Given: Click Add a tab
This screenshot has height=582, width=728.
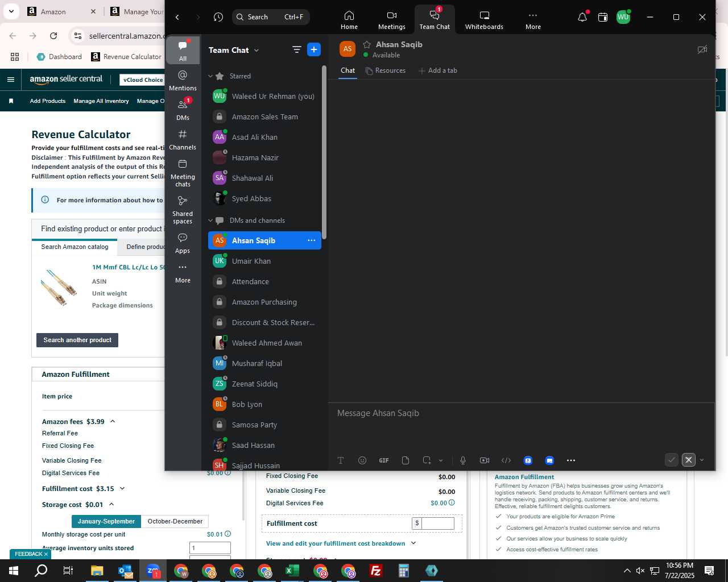Looking at the screenshot, I should pos(438,70).
